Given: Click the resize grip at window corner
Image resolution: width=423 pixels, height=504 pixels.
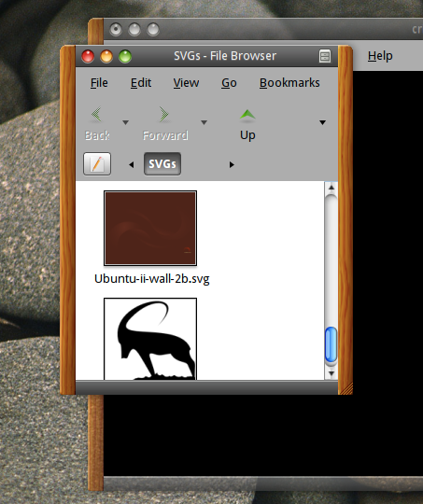Looking at the screenshot, I should 346,387.
